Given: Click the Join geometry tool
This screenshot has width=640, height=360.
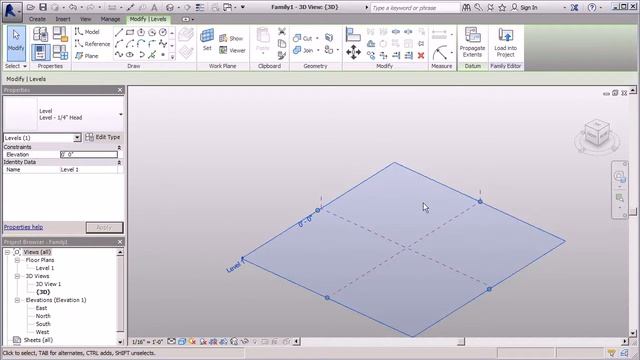Looking at the screenshot, I should coord(303,50).
